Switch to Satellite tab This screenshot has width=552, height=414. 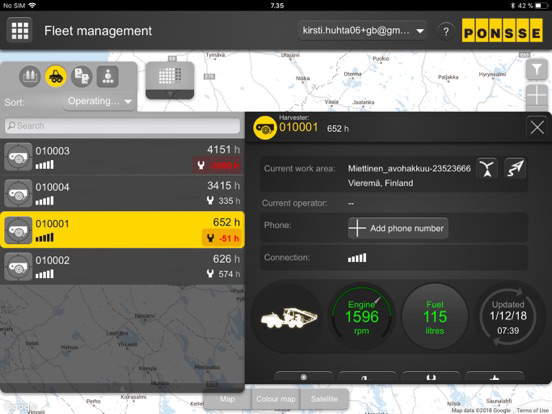click(324, 399)
